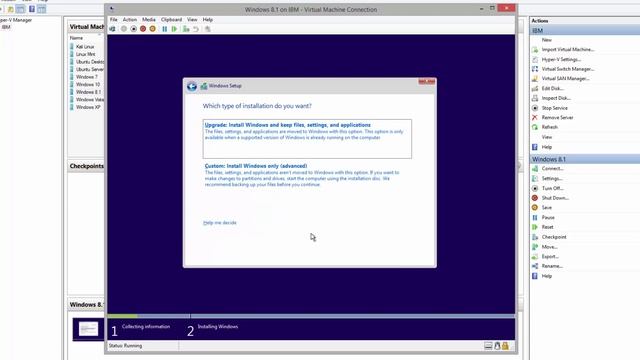Click Import Virtual Machine action

click(567, 49)
